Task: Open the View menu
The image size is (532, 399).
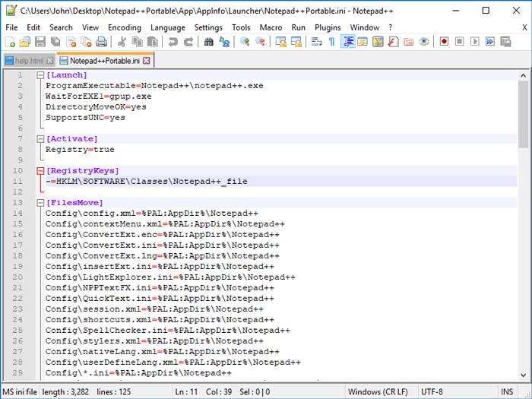Action: click(90, 27)
